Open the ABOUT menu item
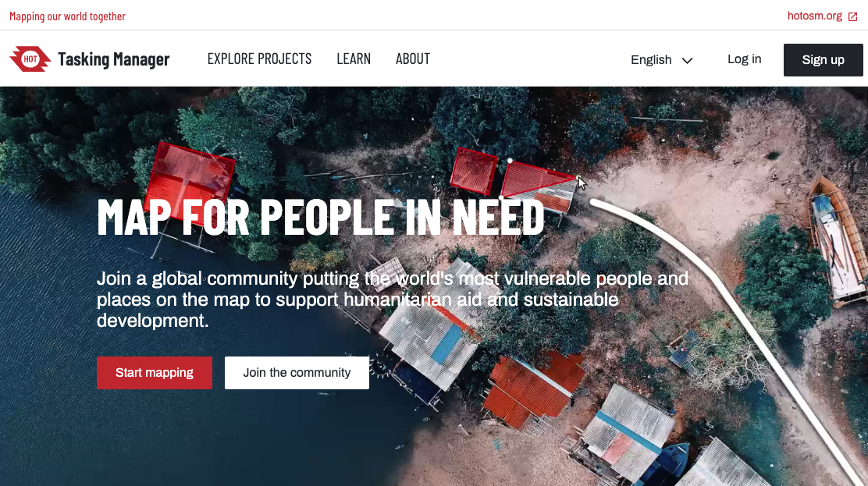 [x=413, y=59]
